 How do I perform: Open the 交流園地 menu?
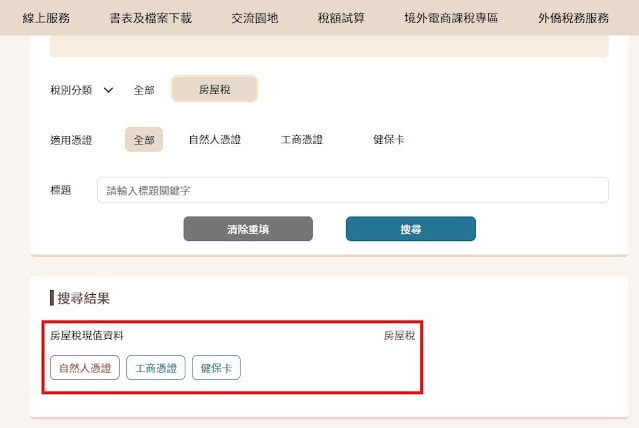tap(255, 18)
